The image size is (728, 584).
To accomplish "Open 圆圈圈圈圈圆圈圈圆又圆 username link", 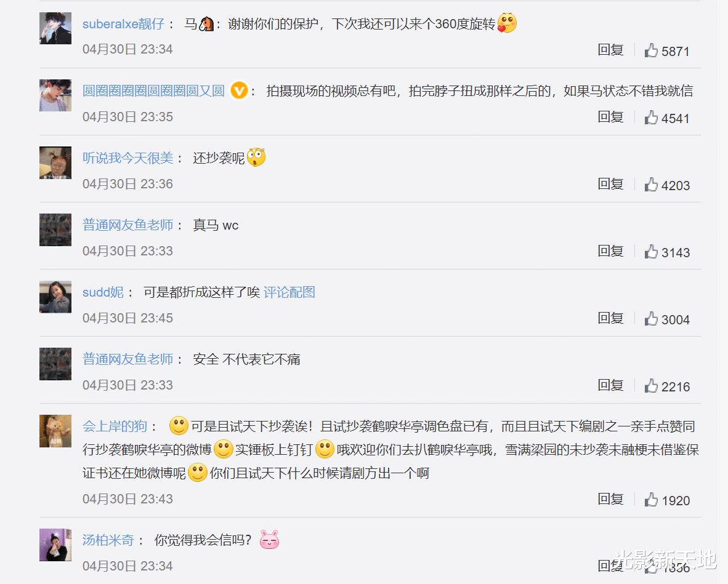I will click(x=154, y=91).
